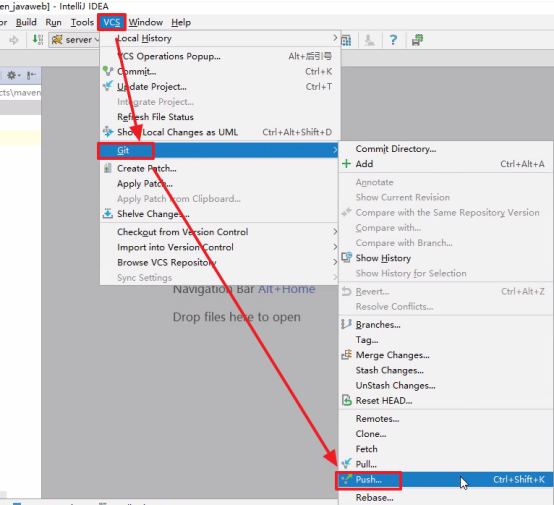Select Commit Directory in Git submenu
Image resolution: width=554 pixels, height=505 pixels.
[x=446, y=149]
